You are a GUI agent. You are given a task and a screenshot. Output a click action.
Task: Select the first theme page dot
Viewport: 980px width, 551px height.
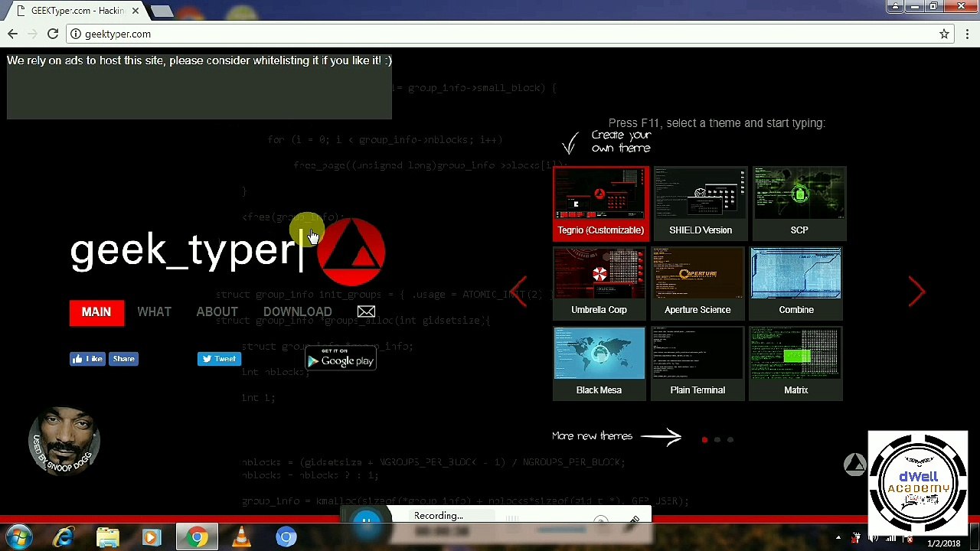[704, 439]
